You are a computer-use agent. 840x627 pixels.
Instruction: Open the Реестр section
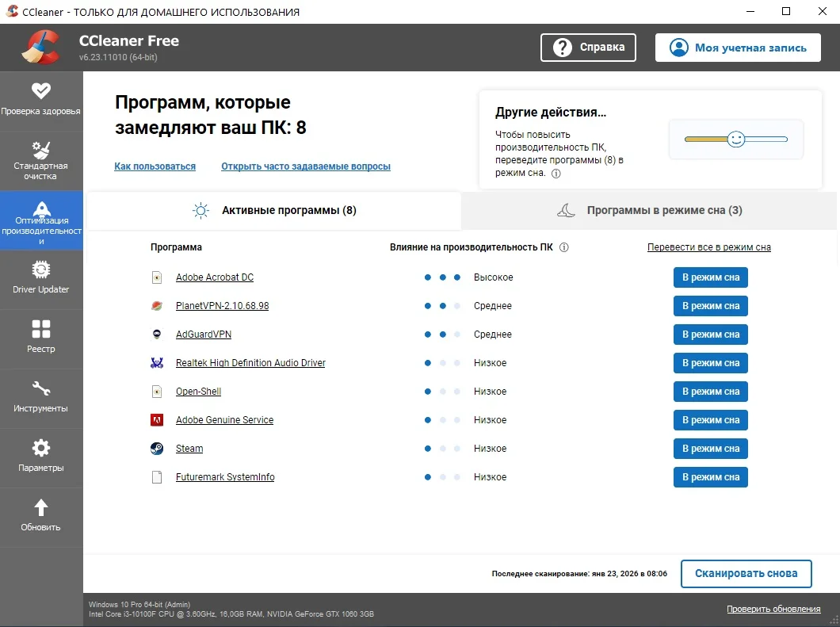41,338
